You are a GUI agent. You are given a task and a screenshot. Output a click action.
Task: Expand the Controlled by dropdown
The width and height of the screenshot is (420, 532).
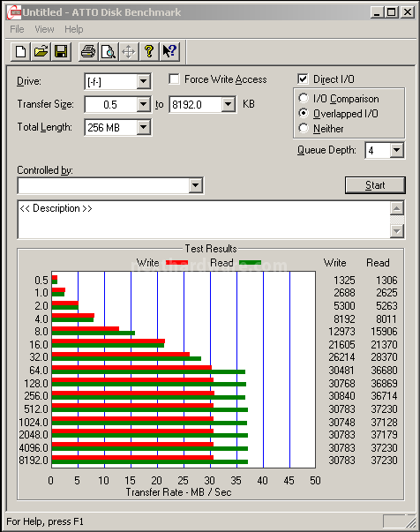(x=195, y=185)
